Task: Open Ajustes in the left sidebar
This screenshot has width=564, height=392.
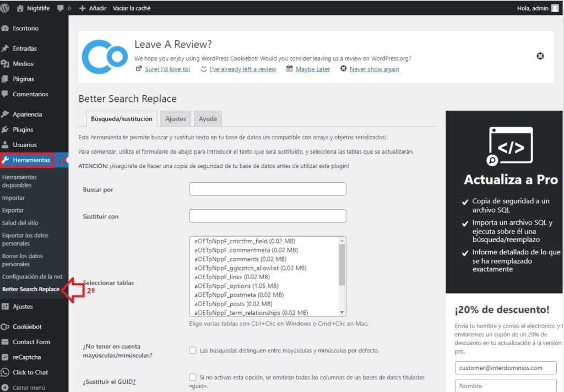Action: 23,307
